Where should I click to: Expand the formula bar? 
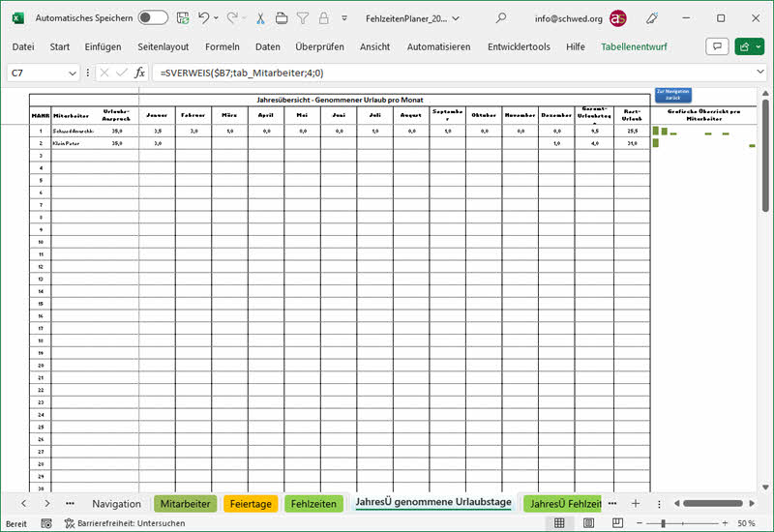(x=759, y=73)
